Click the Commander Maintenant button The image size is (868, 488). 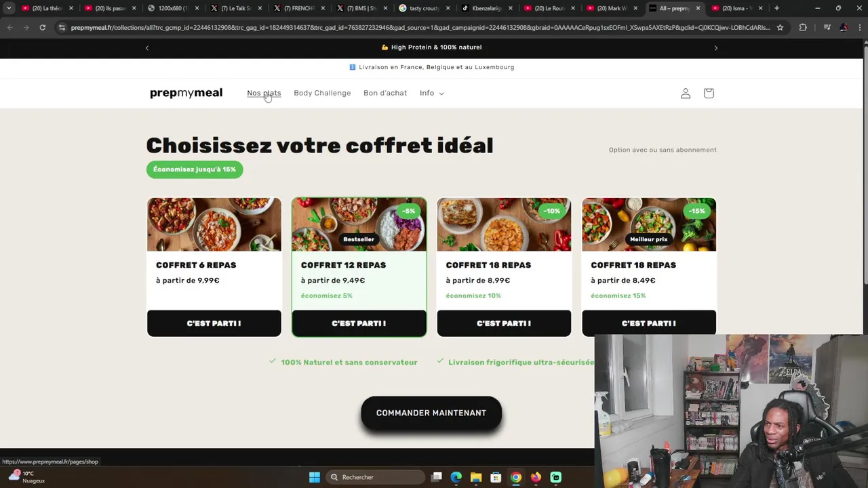tap(431, 413)
